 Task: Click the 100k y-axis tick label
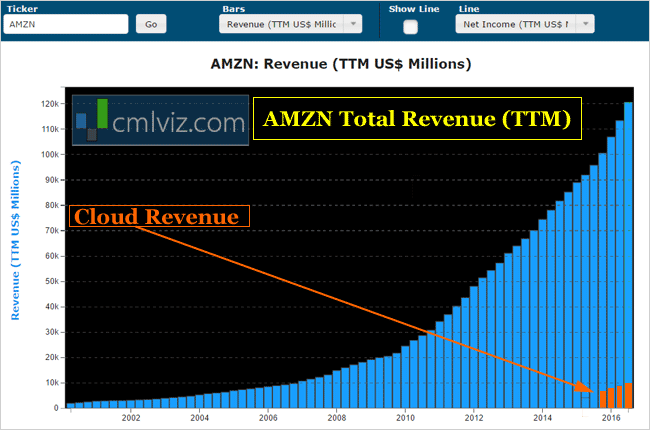(50, 154)
